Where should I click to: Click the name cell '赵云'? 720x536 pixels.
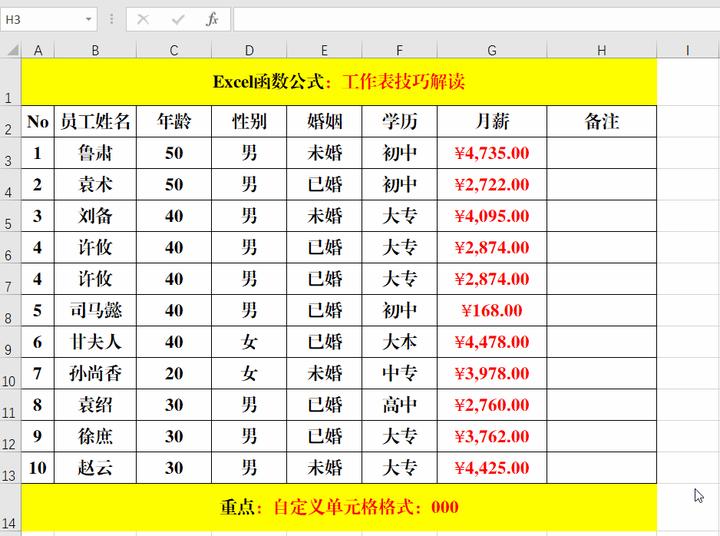coord(95,468)
